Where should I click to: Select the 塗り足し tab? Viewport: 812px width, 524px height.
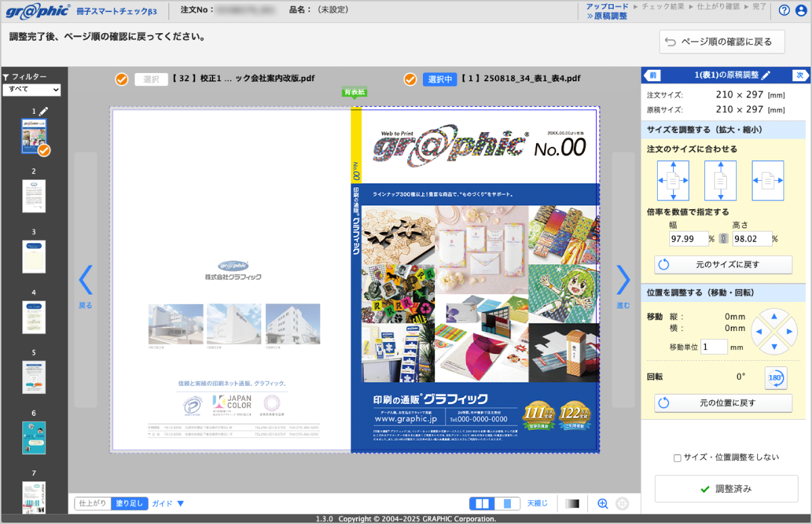click(129, 503)
